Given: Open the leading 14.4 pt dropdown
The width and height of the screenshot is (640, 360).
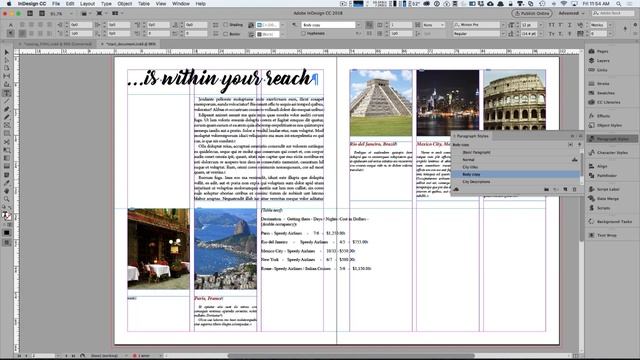Looking at the screenshot, I should pos(541,34).
